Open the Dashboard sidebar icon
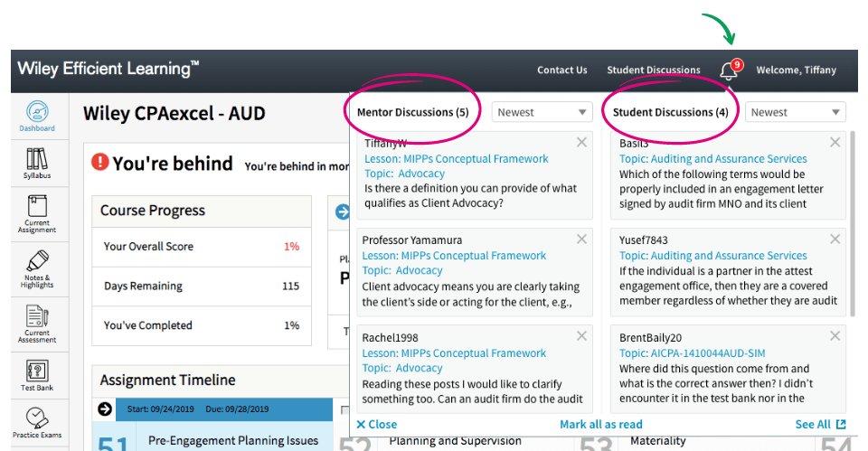This screenshot has height=451, width=868. pos(37,117)
